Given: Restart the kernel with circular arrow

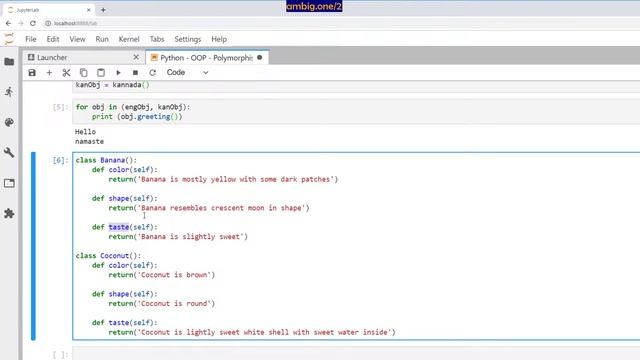Looking at the screenshot, I should click(x=152, y=73).
